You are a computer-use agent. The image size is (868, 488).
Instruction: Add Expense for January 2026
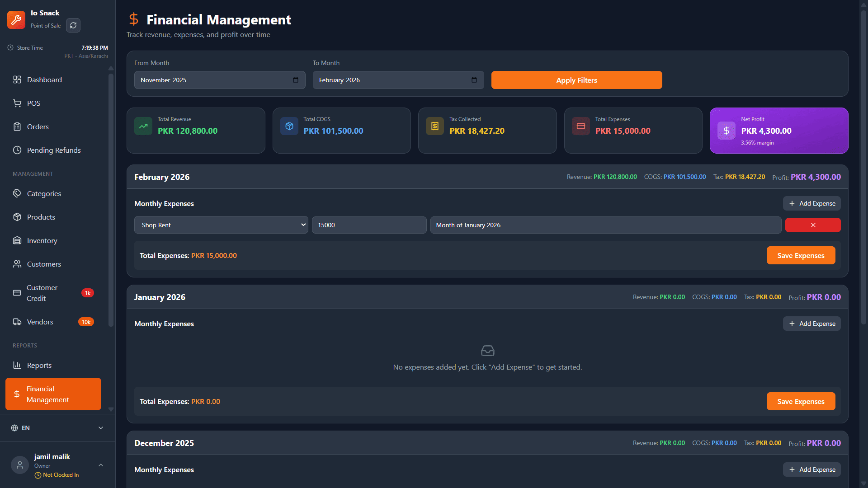811,324
